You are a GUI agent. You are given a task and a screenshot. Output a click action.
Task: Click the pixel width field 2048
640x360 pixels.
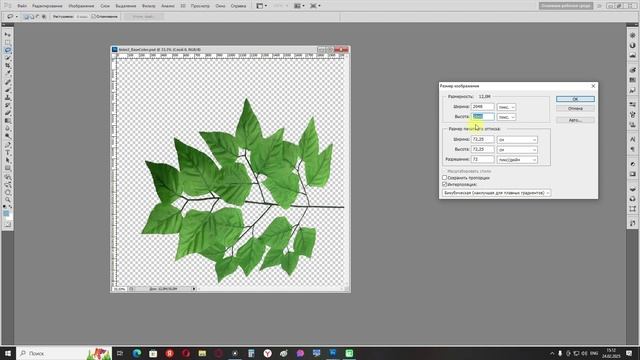pos(483,107)
